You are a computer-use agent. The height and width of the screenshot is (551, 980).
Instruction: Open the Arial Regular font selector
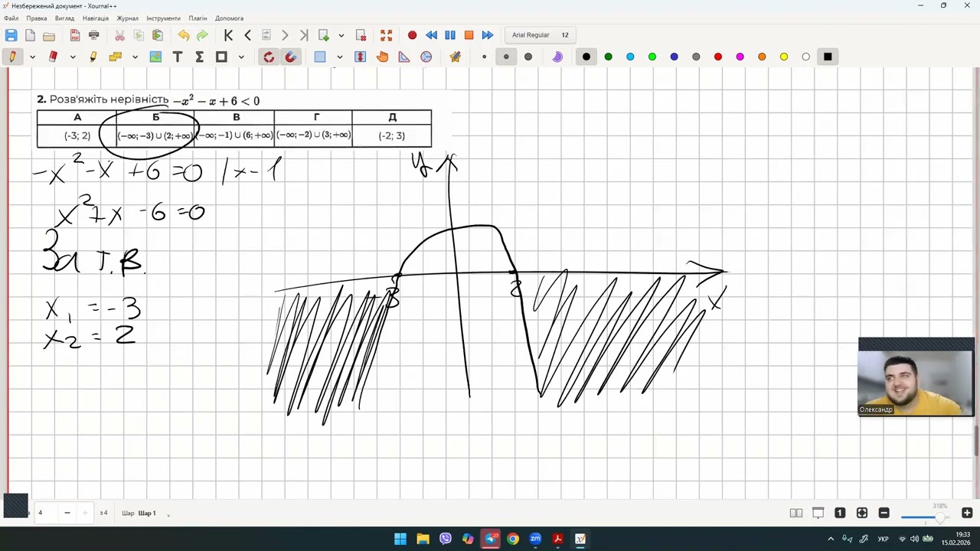point(541,35)
